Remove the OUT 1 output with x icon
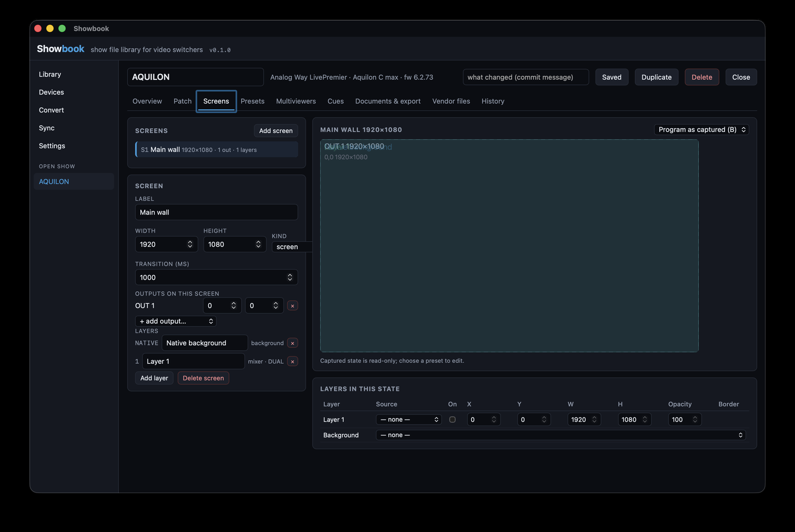The height and width of the screenshot is (532, 795). point(292,305)
